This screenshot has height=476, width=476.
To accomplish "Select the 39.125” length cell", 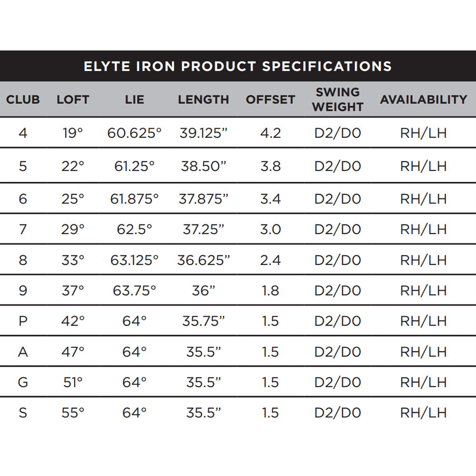I will 203,133.
